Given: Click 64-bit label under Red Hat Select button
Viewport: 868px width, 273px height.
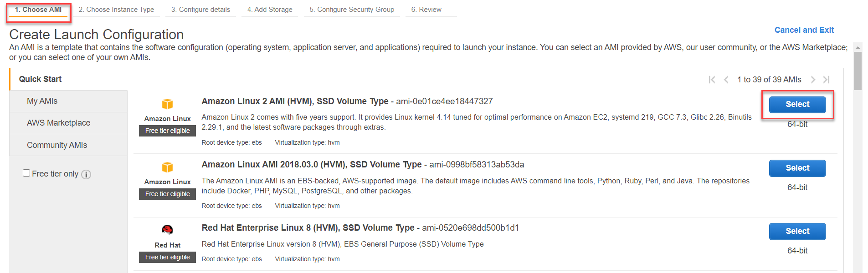Looking at the screenshot, I should [x=797, y=251].
